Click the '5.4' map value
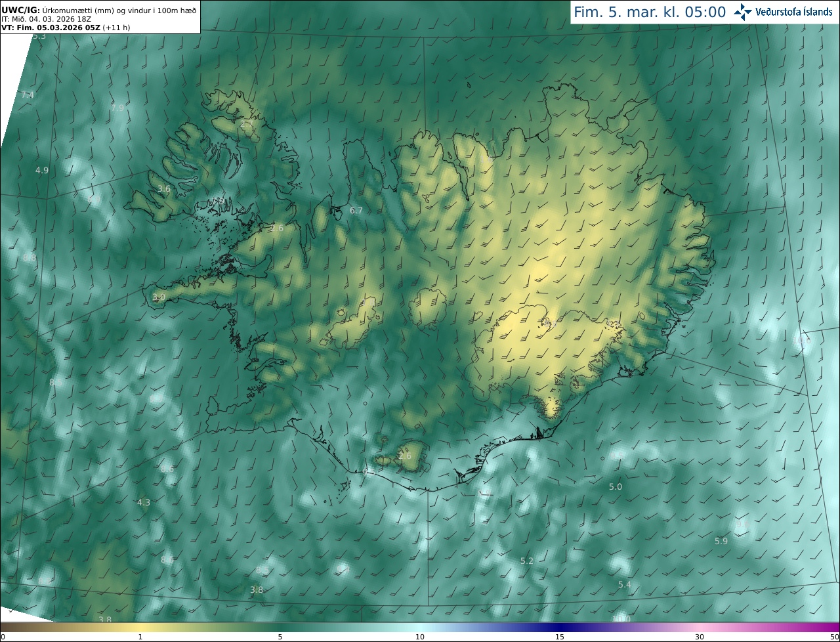The width and height of the screenshot is (840, 642). [x=625, y=584]
